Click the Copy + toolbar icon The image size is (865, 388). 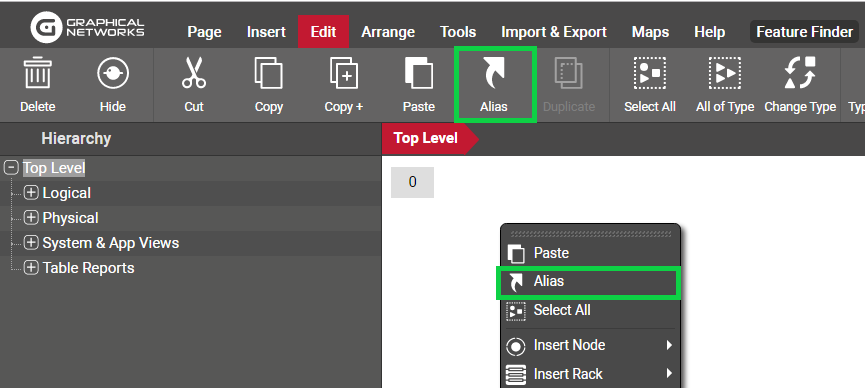tap(344, 74)
